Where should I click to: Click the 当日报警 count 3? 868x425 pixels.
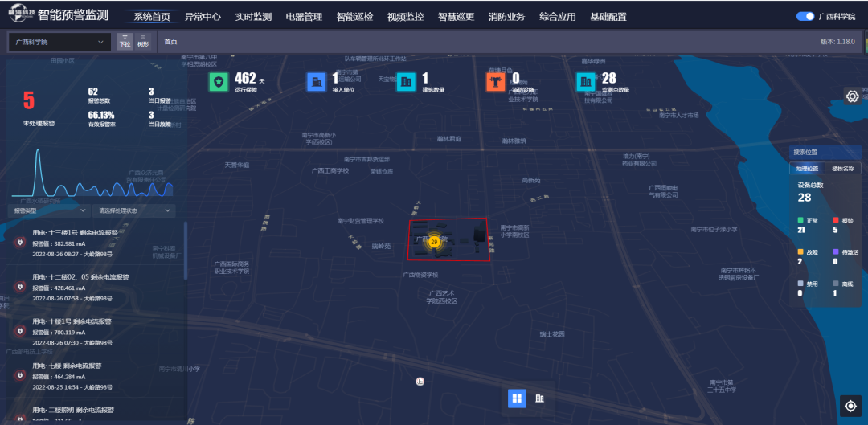151,92
